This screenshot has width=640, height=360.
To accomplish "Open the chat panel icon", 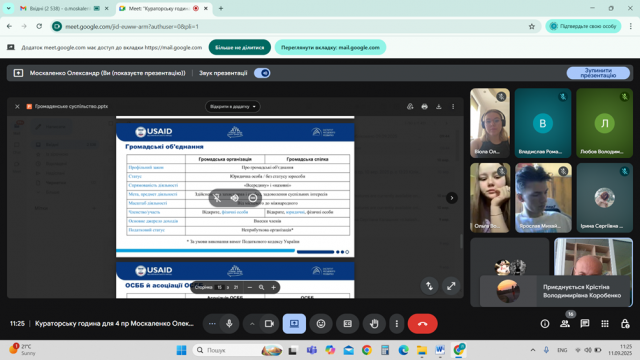I will pyautogui.click(x=584, y=324).
